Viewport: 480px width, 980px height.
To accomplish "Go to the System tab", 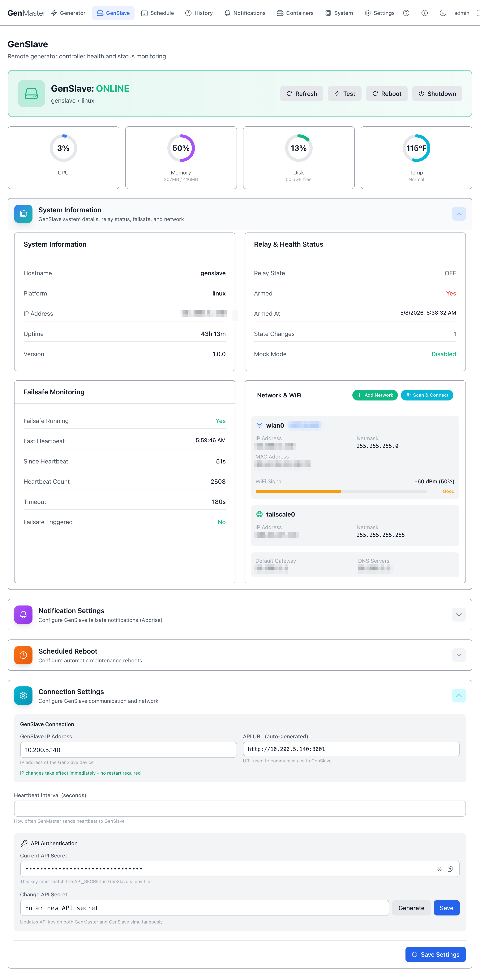I will (x=339, y=13).
